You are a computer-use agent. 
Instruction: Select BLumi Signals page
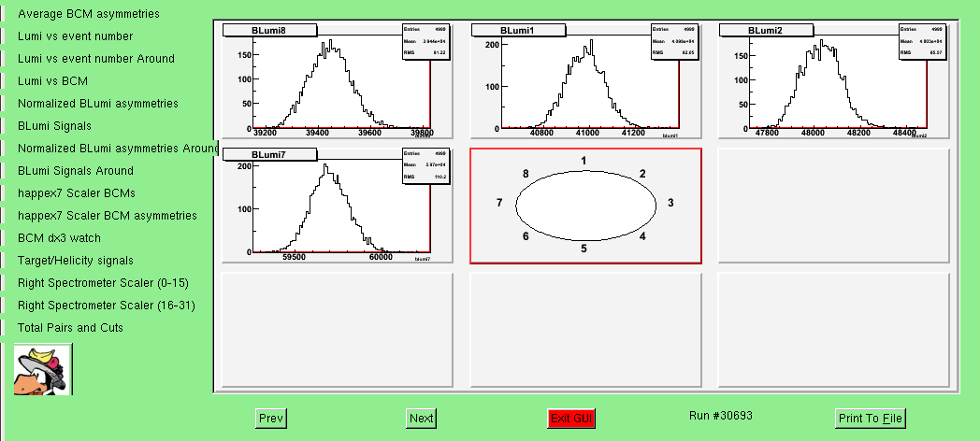coord(54,126)
